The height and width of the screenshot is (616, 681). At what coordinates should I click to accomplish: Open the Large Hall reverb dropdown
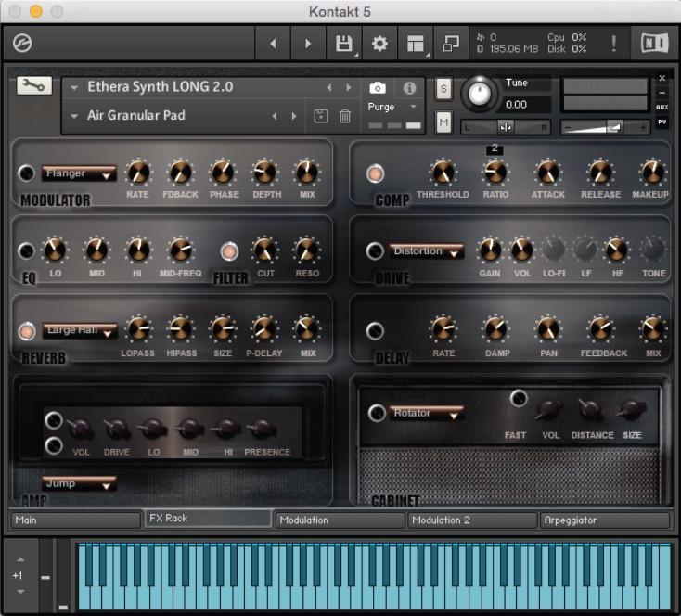point(80,330)
